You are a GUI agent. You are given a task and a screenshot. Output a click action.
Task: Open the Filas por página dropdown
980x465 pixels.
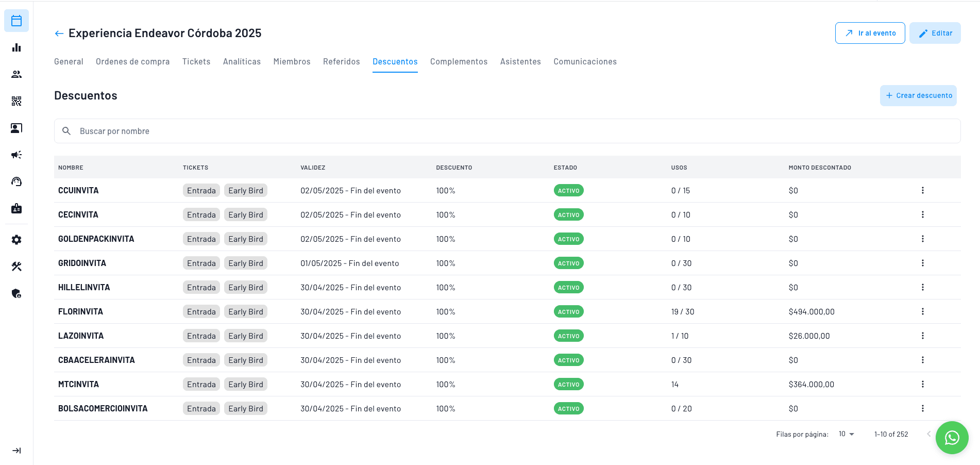(845, 434)
